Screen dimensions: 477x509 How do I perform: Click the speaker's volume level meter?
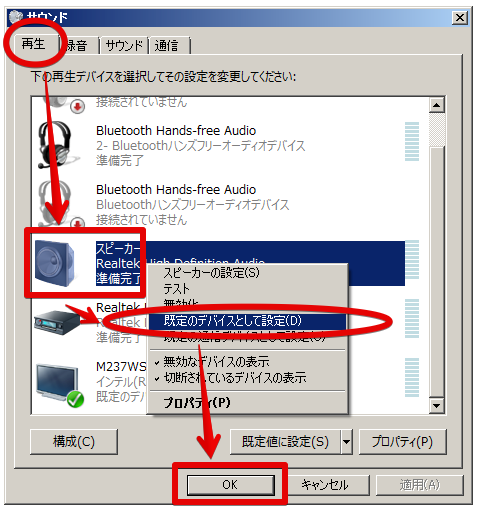click(412, 260)
